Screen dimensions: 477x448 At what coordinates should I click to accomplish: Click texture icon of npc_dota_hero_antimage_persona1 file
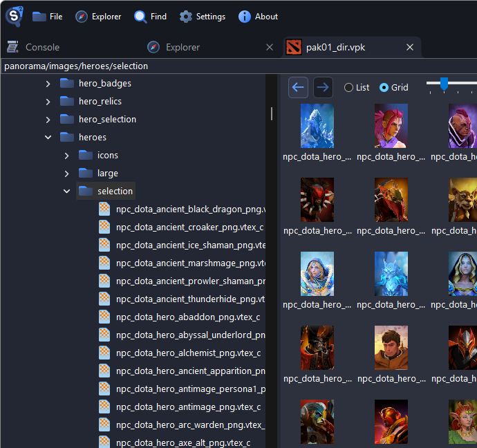[104, 389]
